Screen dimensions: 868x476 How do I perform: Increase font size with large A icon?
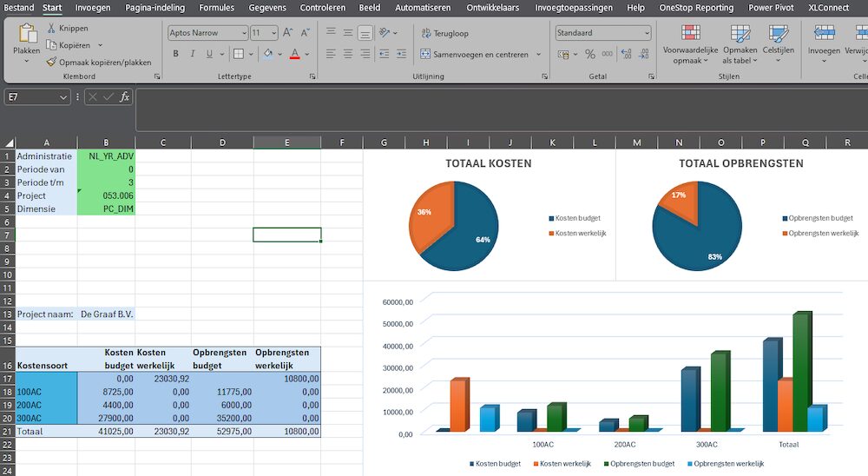288,33
